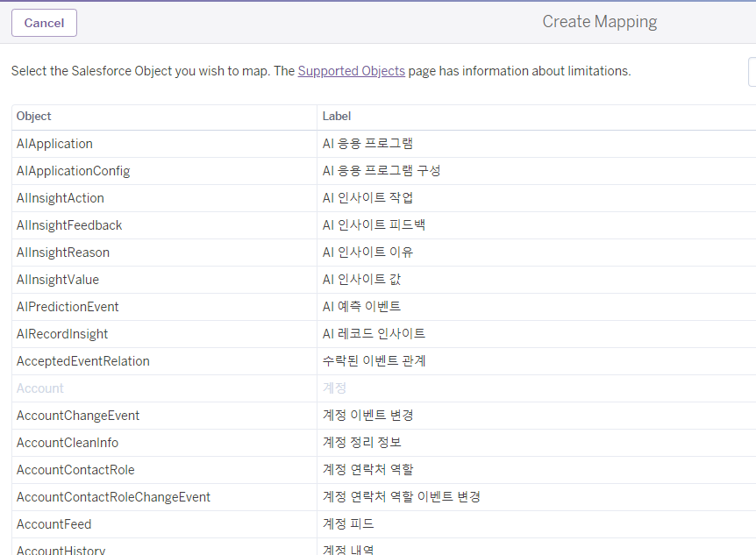Click the Object column header

tap(33, 117)
